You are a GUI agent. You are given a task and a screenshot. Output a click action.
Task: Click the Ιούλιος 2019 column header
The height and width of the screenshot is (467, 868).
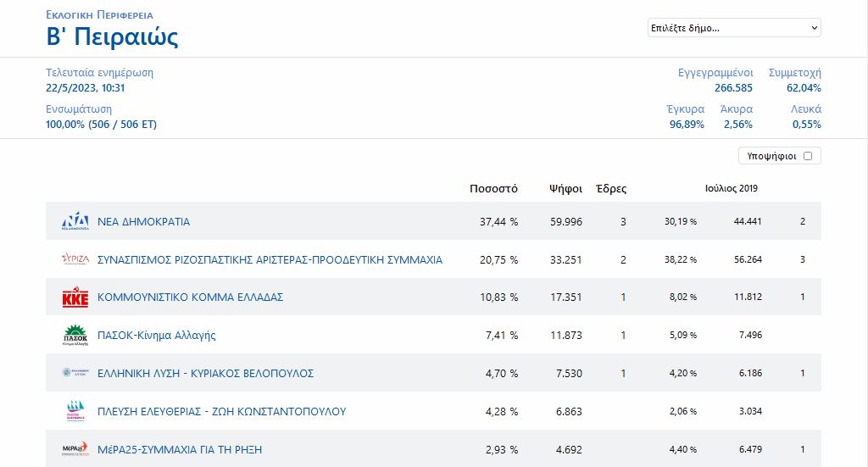pyautogui.click(x=731, y=188)
